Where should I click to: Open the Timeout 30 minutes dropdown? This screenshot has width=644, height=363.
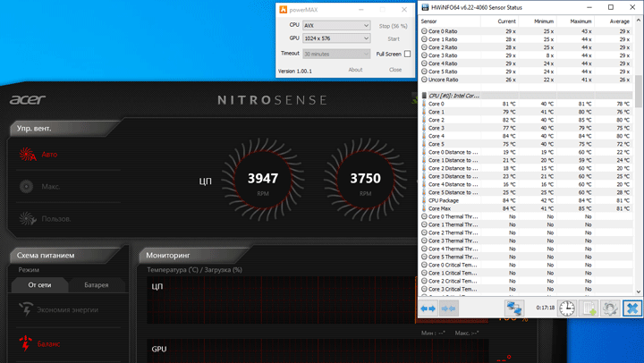(x=336, y=54)
